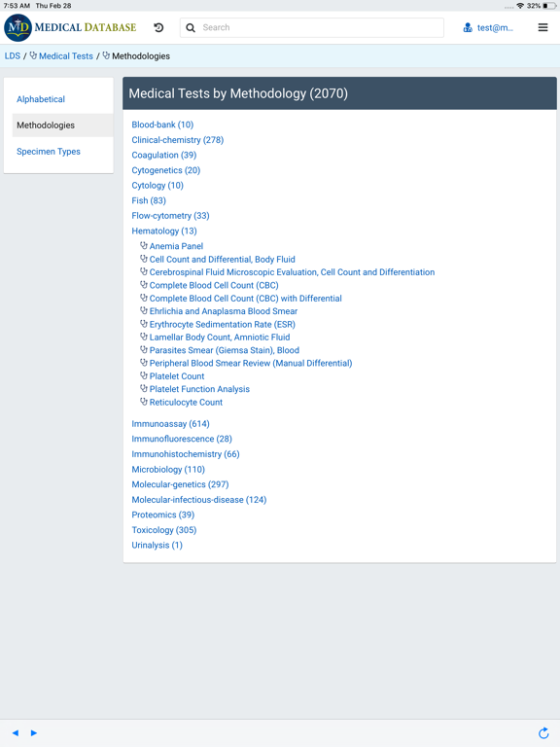Open Cell Count and Differential, Body Fluid

click(223, 259)
